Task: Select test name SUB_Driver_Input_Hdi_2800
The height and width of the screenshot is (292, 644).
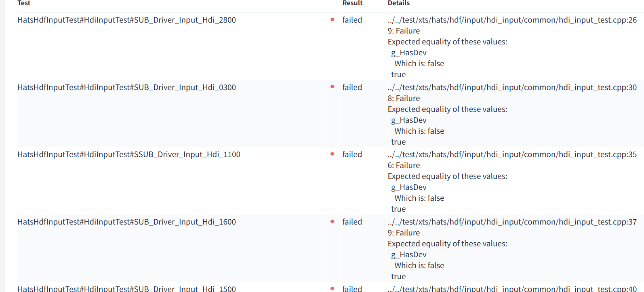Action: (126, 20)
